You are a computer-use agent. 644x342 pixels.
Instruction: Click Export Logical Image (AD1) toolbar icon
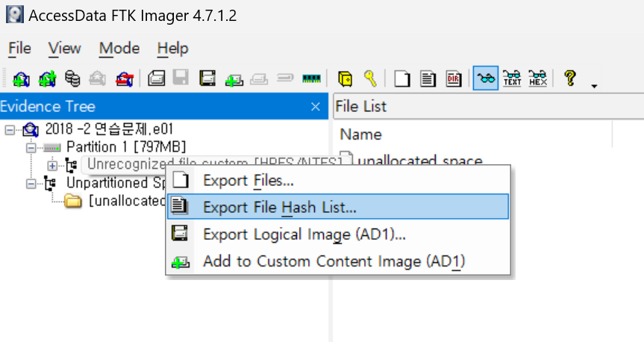[207, 78]
